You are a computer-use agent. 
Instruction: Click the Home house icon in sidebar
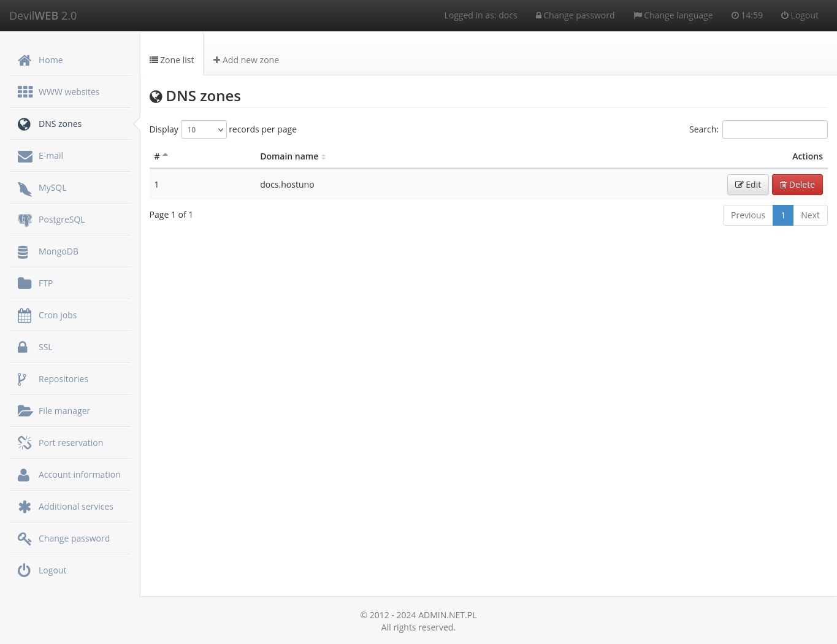click(25, 60)
